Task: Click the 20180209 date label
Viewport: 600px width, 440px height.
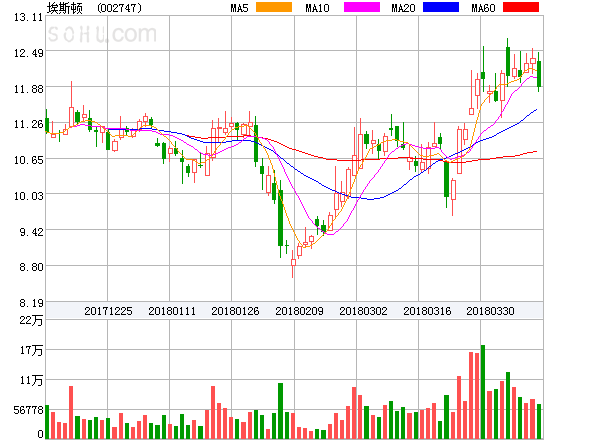Action: pyautogui.click(x=299, y=311)
